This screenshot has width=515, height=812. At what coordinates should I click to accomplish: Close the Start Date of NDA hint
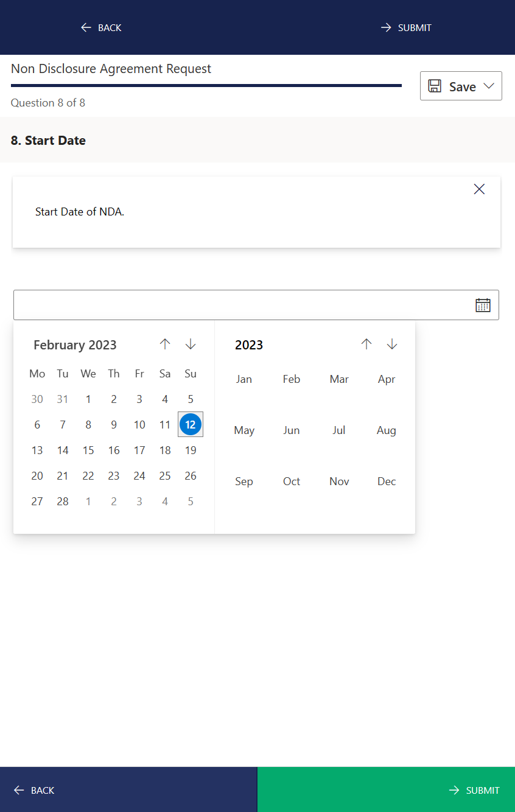[x=479, y=189]
